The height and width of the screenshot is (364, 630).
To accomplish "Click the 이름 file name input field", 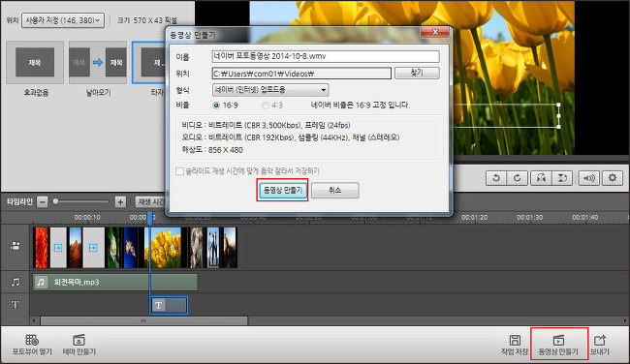I will pos(326,56).
